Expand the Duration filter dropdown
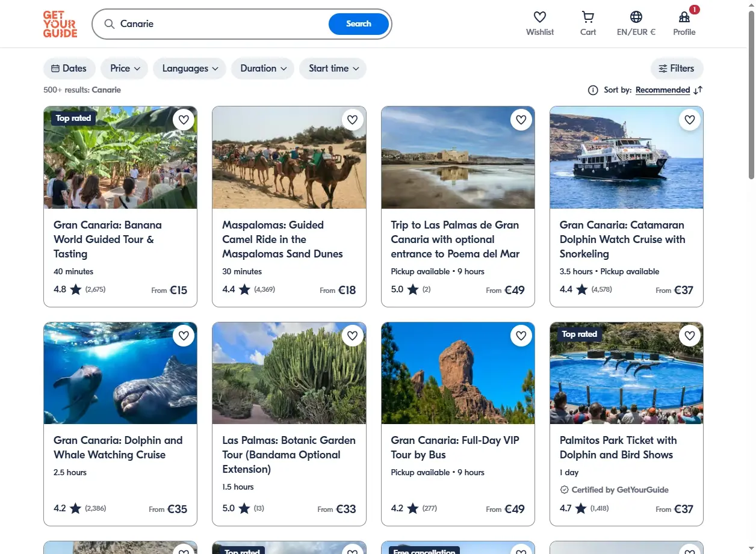This screenshot has width=756, height=554. (x=262, y=69)
